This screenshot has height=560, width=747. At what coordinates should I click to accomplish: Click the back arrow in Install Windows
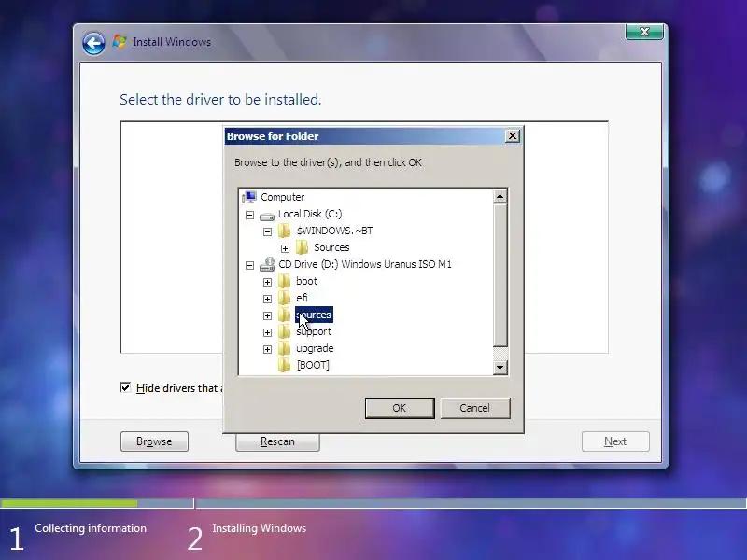coord(93,43)
